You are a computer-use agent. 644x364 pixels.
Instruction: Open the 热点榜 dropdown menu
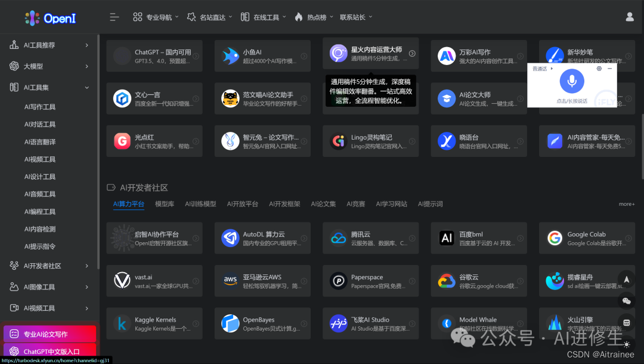click(x=314, y=17)
